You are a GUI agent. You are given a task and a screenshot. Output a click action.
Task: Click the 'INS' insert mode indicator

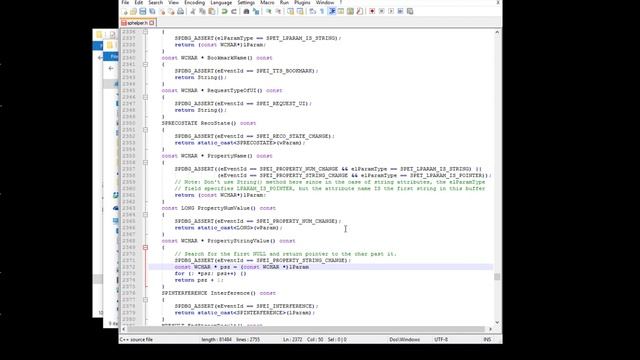[x=487, y=340]
